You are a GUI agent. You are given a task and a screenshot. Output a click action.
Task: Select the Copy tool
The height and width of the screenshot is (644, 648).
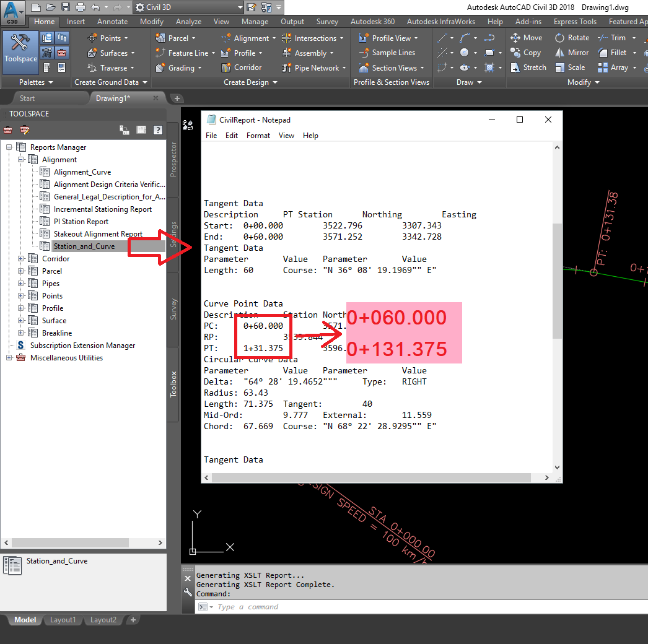(x=525, y=53)
